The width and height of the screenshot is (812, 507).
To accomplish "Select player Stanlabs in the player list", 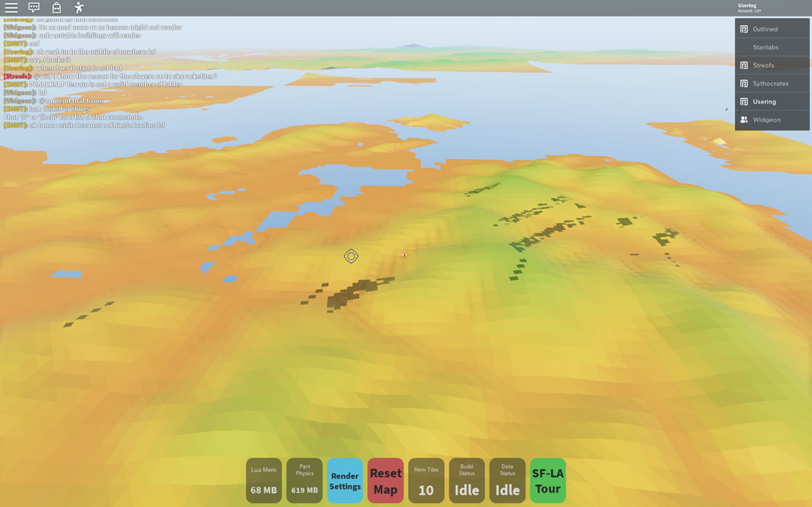I will (x=772, y=47).
